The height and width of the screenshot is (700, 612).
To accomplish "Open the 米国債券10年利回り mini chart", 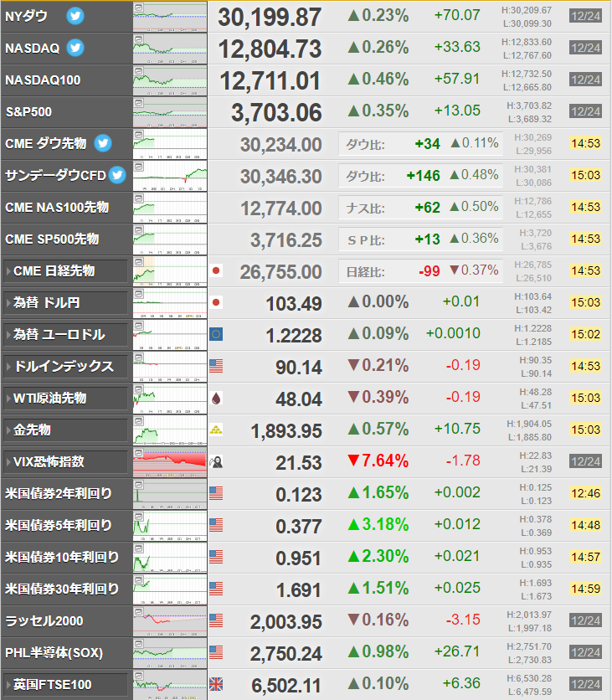I will pos(170,557).
